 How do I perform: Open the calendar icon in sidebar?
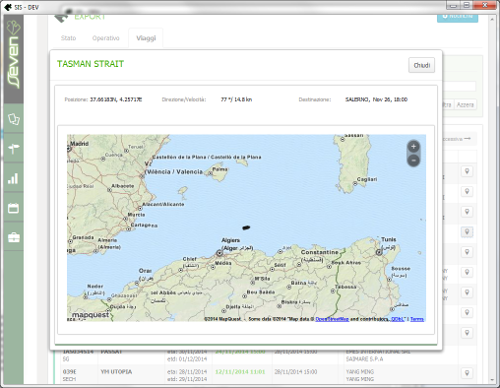pyautogui.click(x=14, y=208)
